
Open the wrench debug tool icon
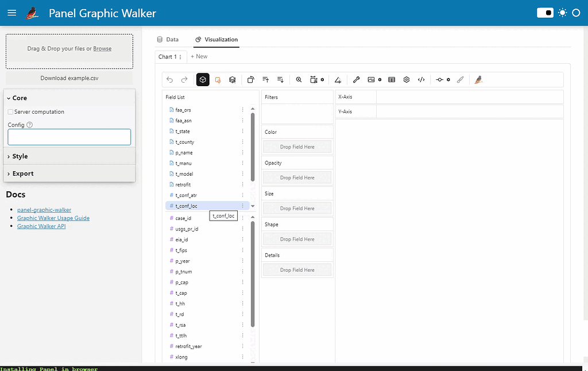[x=356, y=80]
